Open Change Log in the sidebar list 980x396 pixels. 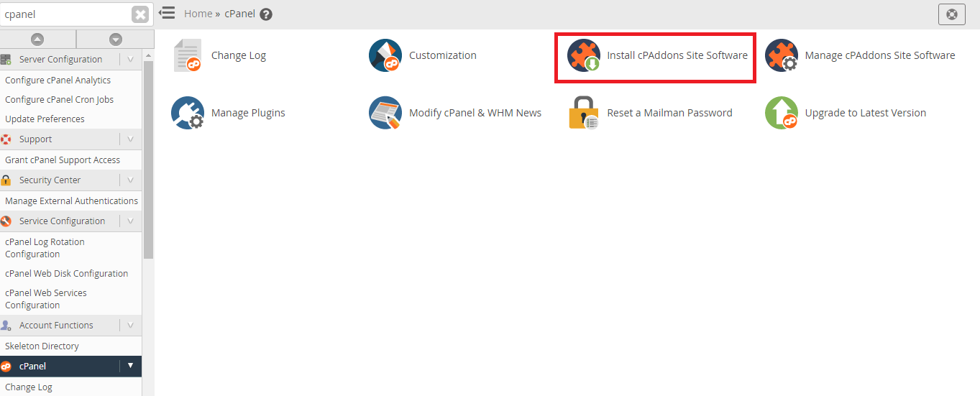pyautogui.click(x=29, y=387)
